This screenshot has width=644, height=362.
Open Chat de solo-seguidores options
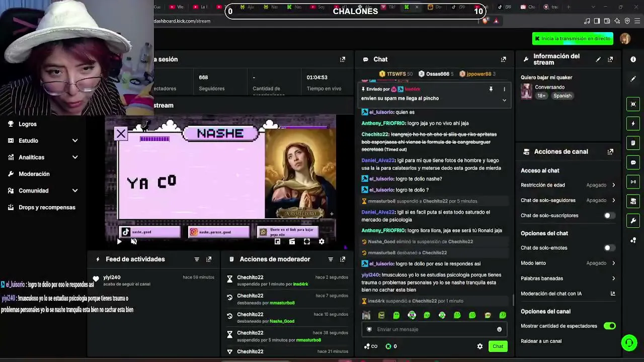[568, 200]
